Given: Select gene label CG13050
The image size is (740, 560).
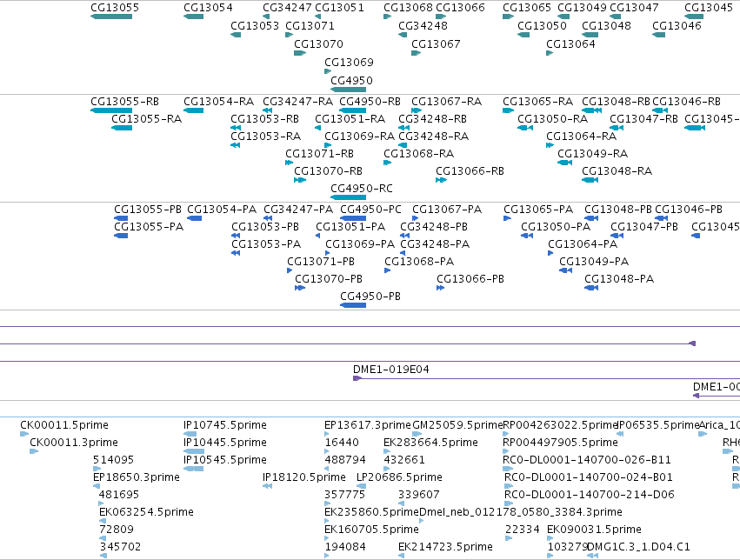Looking at the screenshot, I should [542, 25].
